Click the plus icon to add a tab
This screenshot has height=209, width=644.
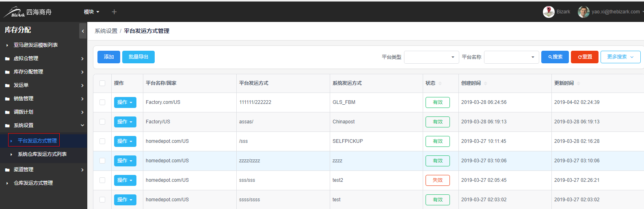click(114, 12)
